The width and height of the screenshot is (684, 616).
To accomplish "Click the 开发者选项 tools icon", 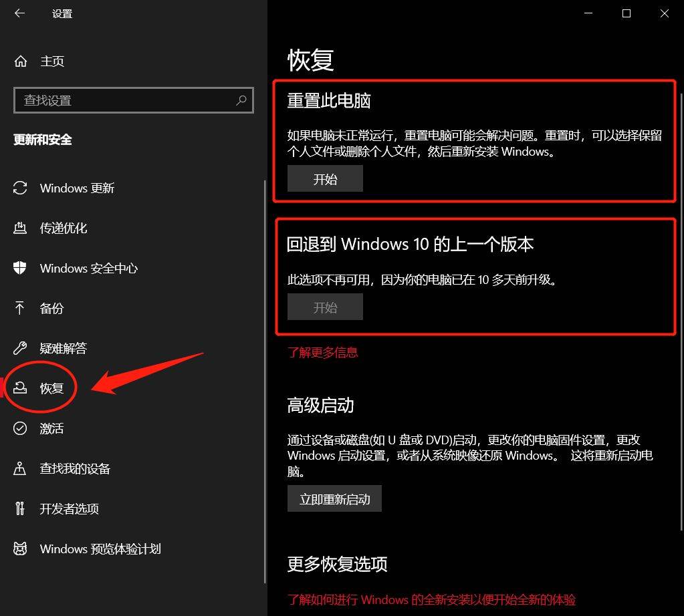I will [19, 508].
